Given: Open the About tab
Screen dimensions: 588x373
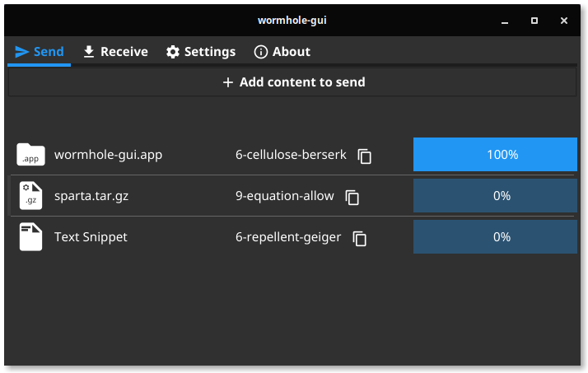Looking at the screenshot, I should coord(282,52).
